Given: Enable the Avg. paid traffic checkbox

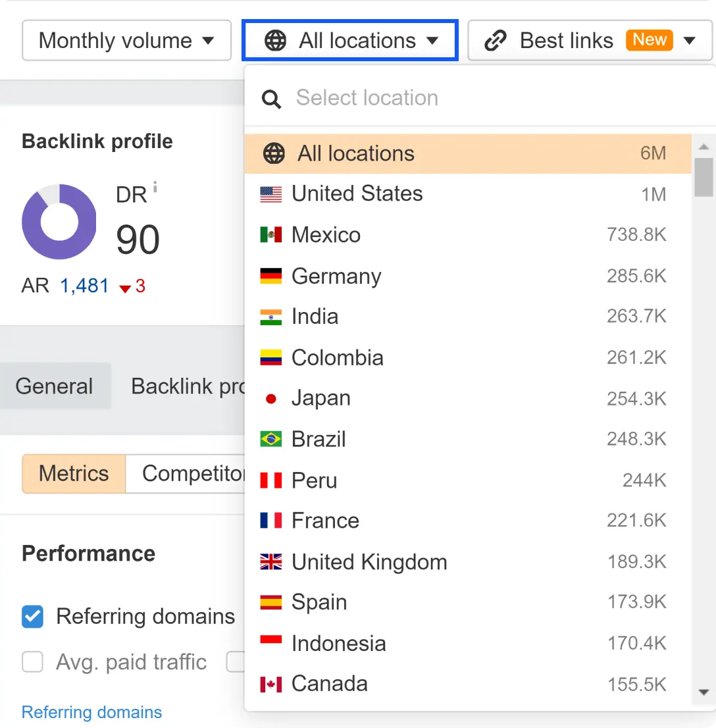Looking at the screenshot, I should tap(32, 662).
